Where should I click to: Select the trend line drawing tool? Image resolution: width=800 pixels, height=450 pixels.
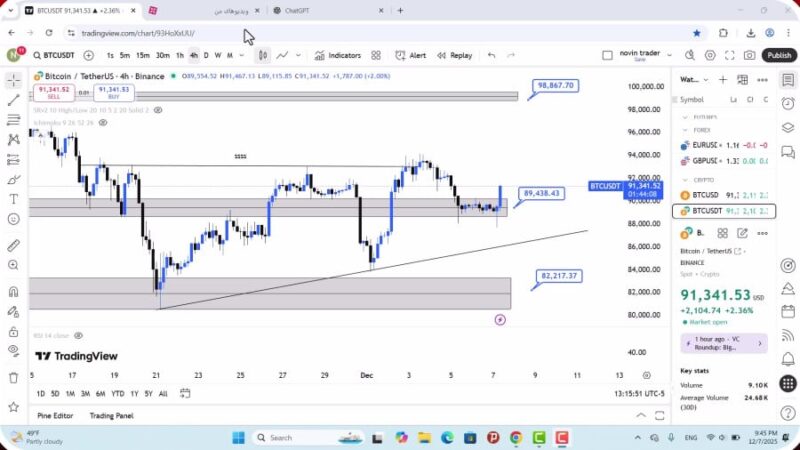pyautogui.click(x=13, y=100)
